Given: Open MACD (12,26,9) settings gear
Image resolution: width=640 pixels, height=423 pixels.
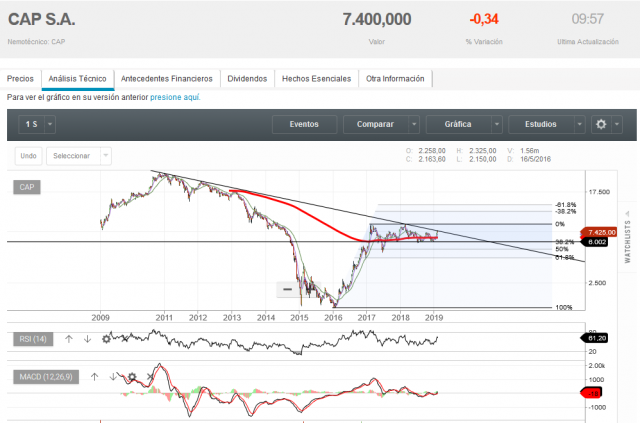Looking at the screenshot, I should pos(132,376).
